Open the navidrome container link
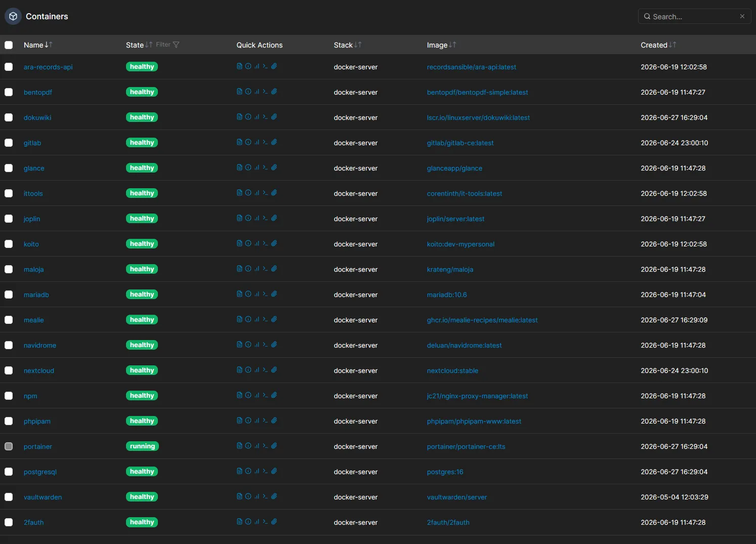756x544 pixels. (40, 345)
